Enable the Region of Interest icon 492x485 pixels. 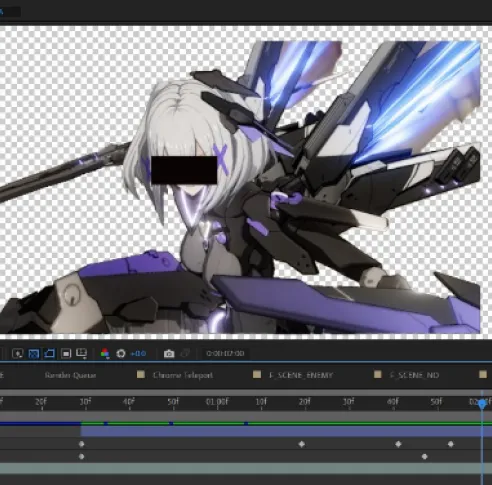pyautogui.click(x=66, y=353)
